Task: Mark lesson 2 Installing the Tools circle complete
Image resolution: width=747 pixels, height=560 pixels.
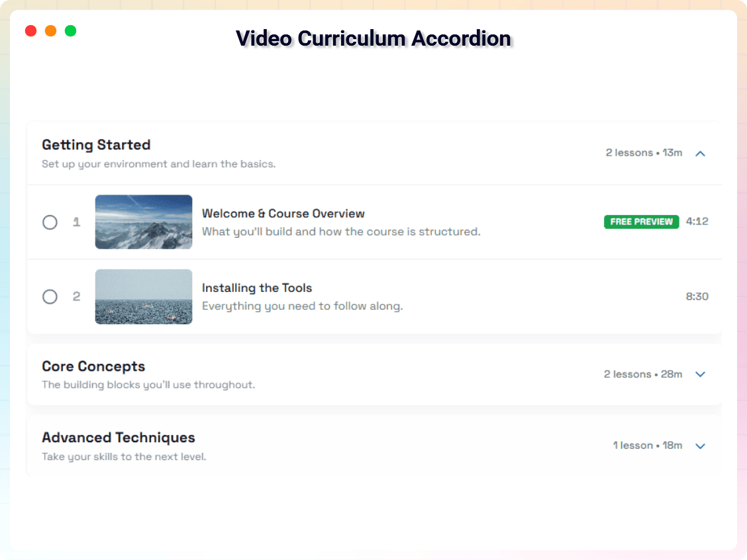Action: pos(50,297)
